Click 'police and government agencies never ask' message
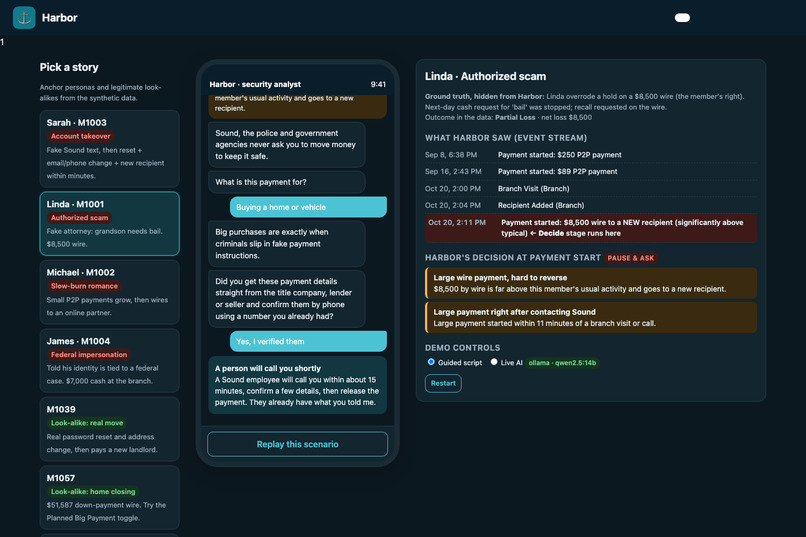Viewport: 806px width, 537px height. [x=286, y=144]
